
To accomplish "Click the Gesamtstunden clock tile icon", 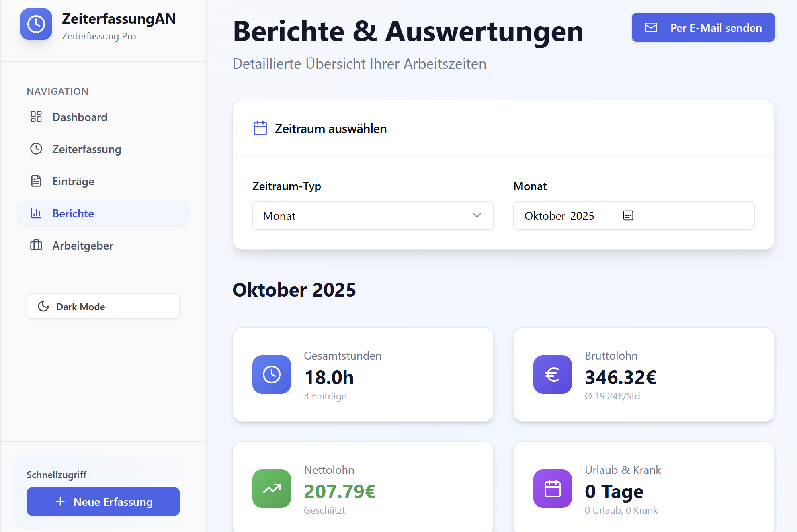I will [x=272, y=374].
